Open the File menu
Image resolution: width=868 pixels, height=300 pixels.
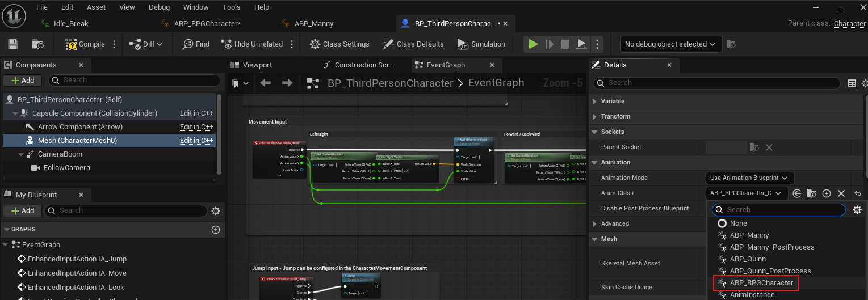(41, 7)
